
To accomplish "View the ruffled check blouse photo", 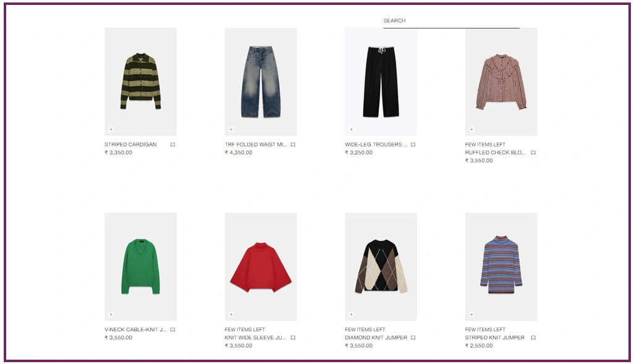I will pos(501,82).
